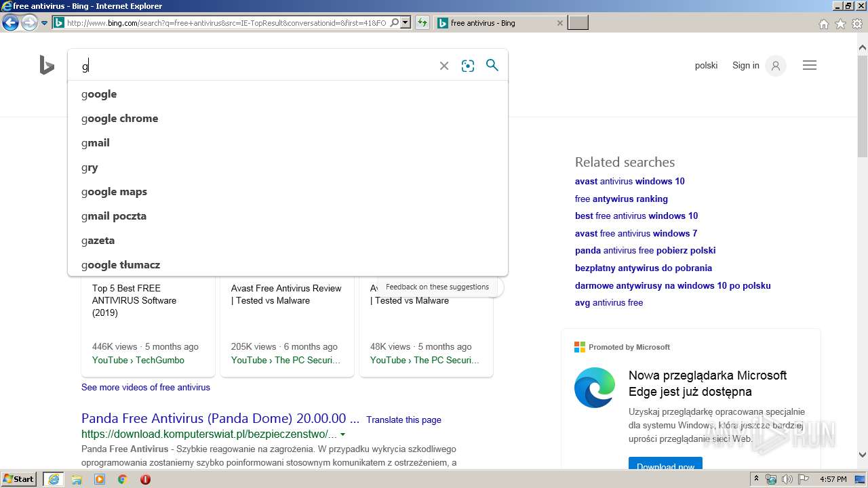Click 'See more videos of free antivirus'
Screen dimensions: 868x488
(146, 387)
